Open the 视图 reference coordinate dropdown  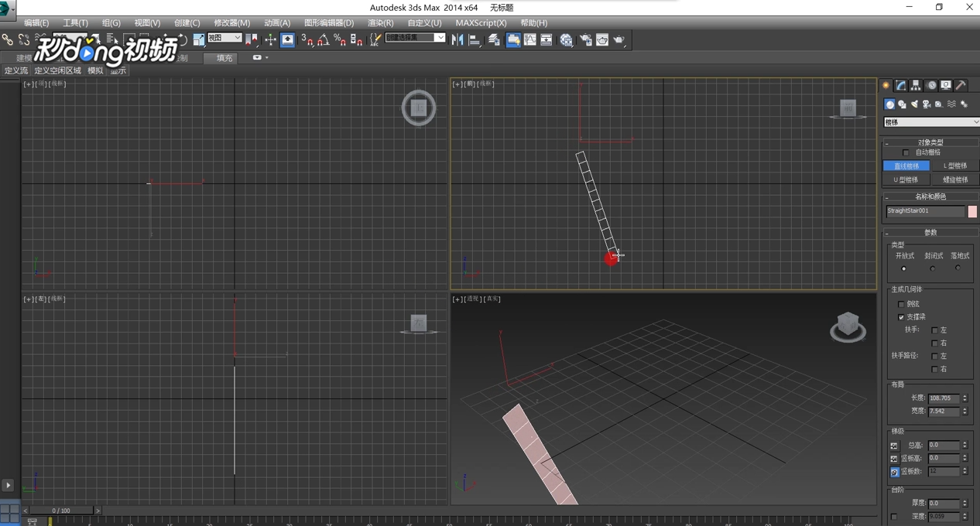(x=224, y=38)
